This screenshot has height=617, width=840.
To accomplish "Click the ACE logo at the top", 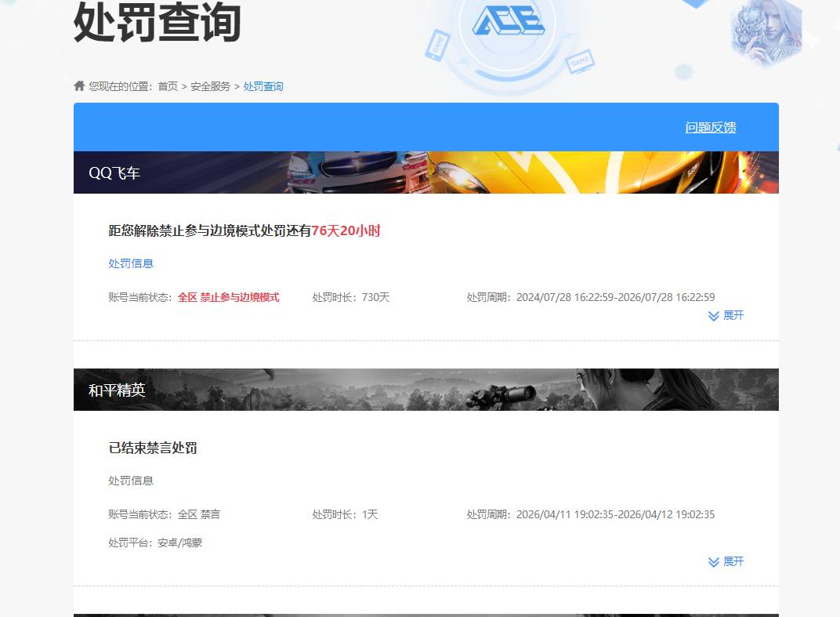I will coord(508,22).
